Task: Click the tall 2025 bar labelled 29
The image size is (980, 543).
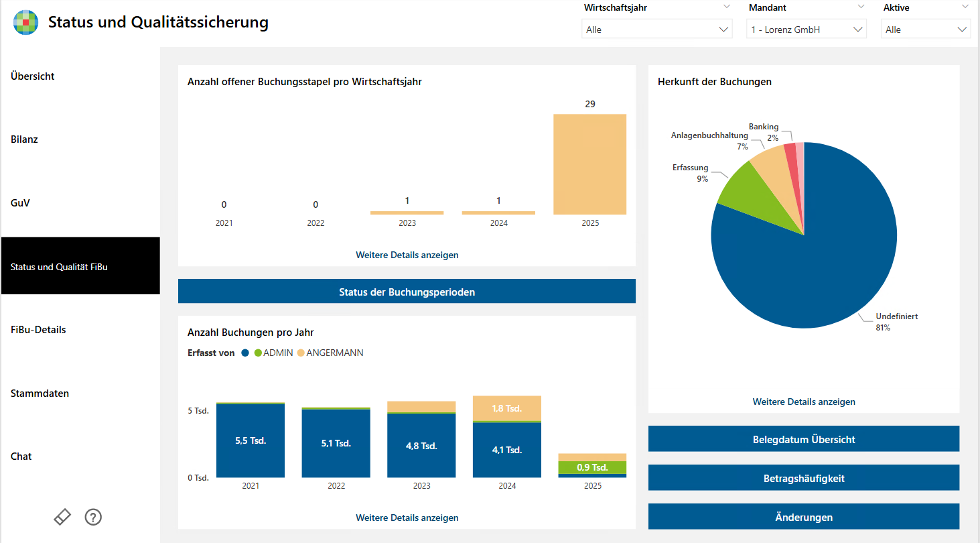Action: [589, 164]
